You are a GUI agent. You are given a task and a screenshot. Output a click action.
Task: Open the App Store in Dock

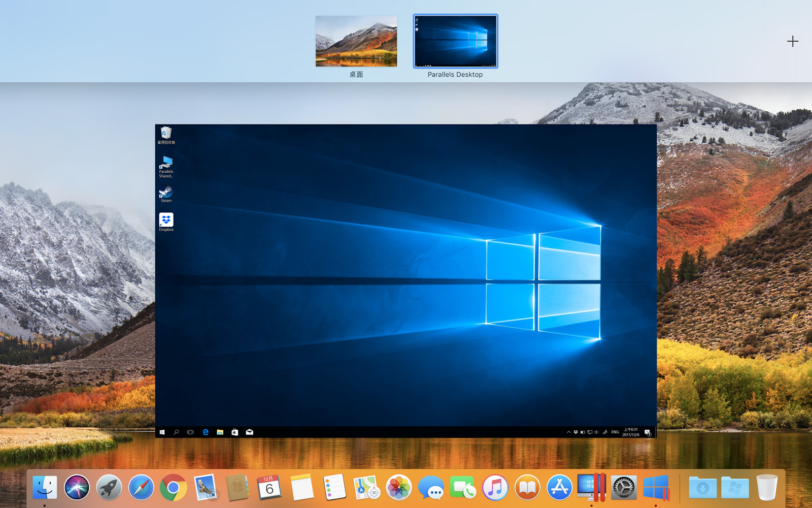tap(559, 488)
